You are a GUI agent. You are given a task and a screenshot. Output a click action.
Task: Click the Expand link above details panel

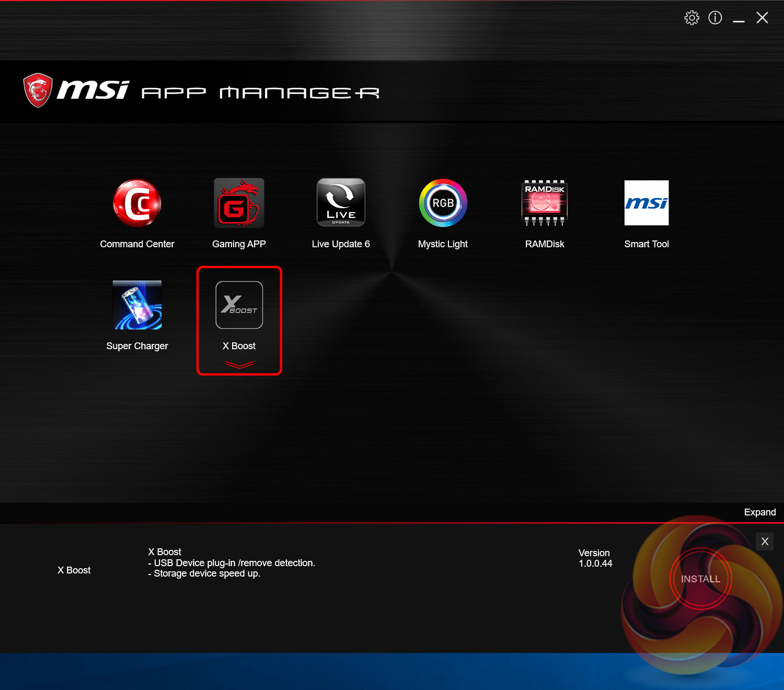[x=760, y=512]
